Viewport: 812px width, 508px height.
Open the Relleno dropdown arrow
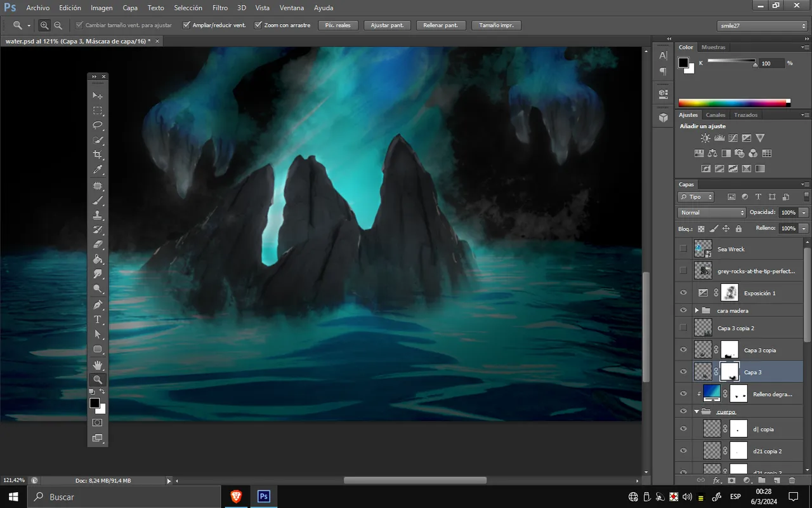click(804, 228)
